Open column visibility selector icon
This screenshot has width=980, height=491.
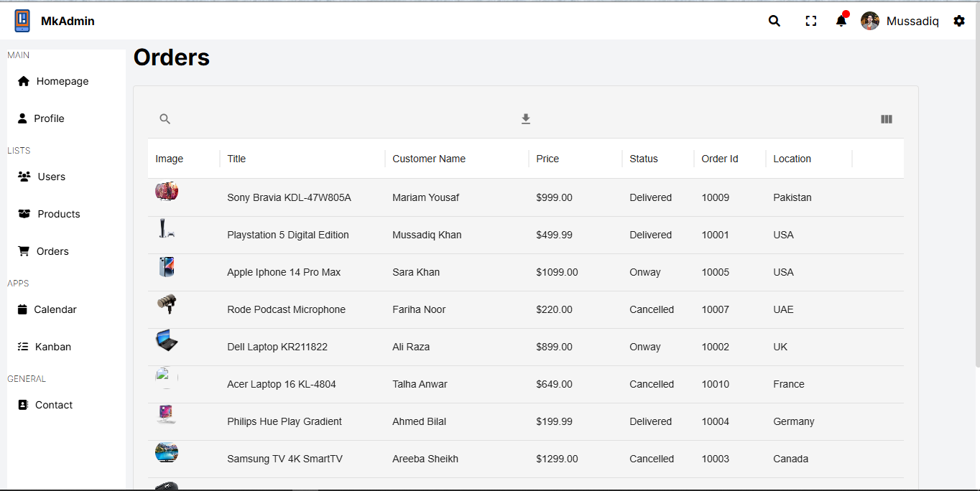pos(887,119)
